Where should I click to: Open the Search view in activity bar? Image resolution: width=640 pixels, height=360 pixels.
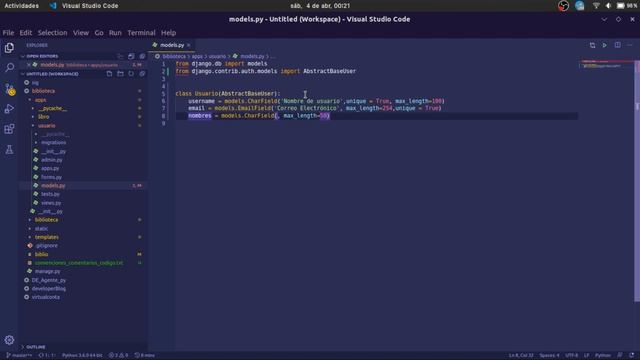[9, 68]
